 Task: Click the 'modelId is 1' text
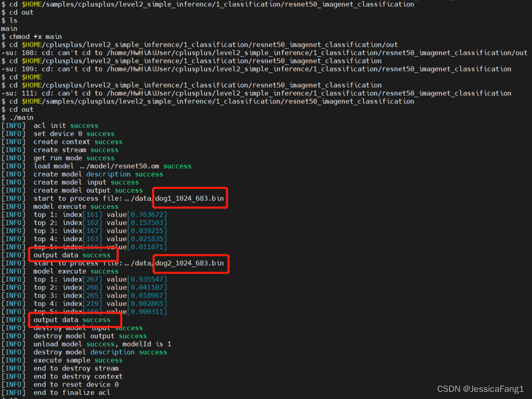pyautogui.click(x=147, y=344)
